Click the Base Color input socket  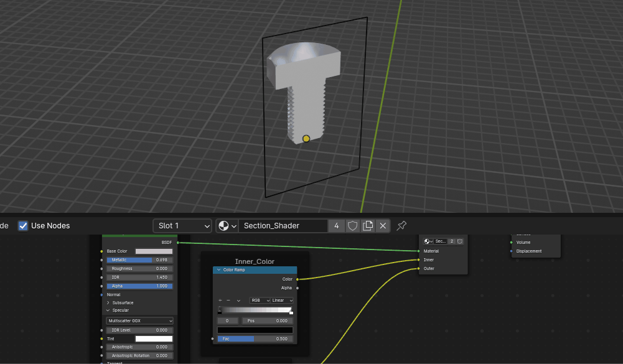[x=101, y=251]
